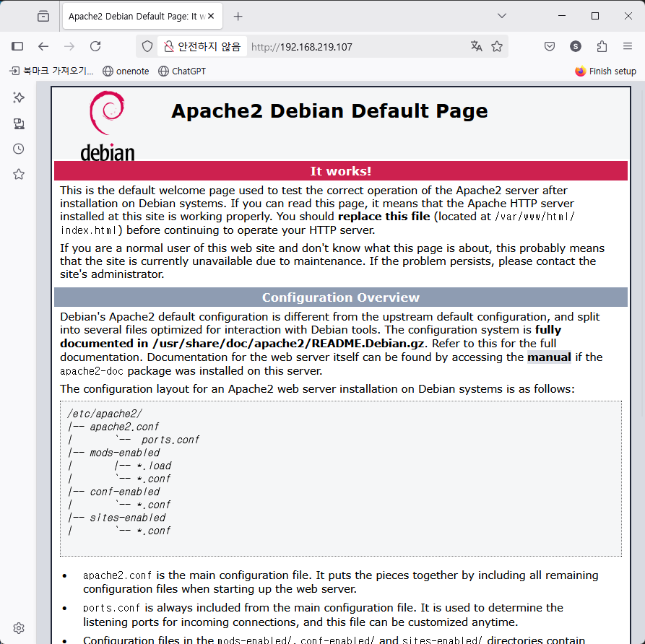Image resolution: width=645 pixels, height=644 pixels.
Task: Maximize the Firefox window
Action: 595,16
